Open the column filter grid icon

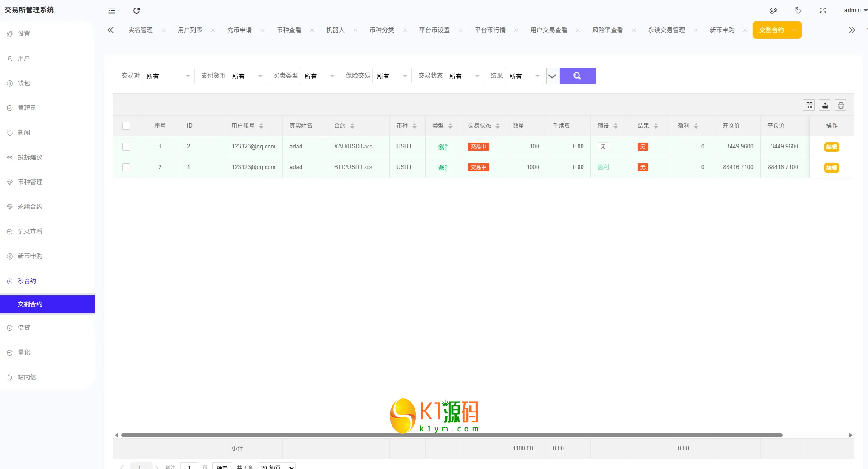pos(809,106)
